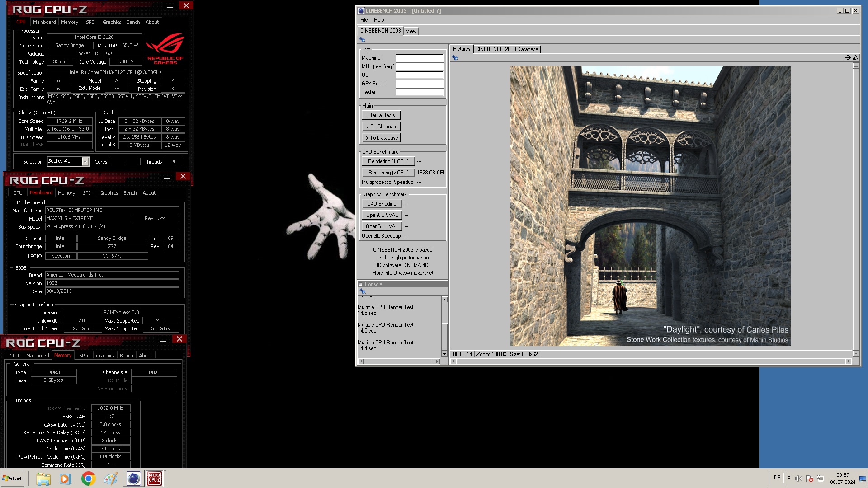Click the Start all tests button
This screenshot has height=488, width=868.
point(381,115)
